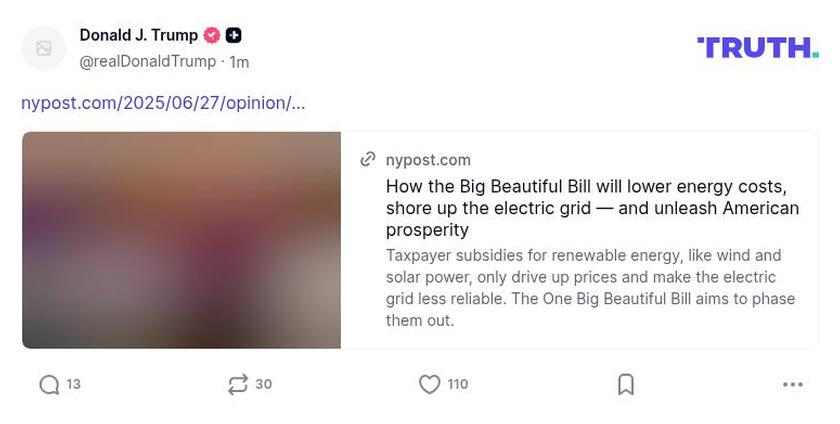
Task: Open the three-dot more options menu
Action: click(793, 385)
